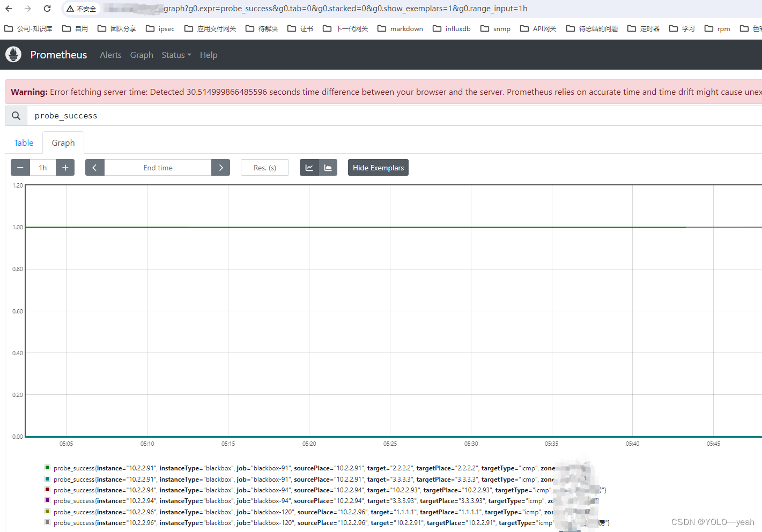
Task: Switch to the Table tab
Action: click(24, 143)
